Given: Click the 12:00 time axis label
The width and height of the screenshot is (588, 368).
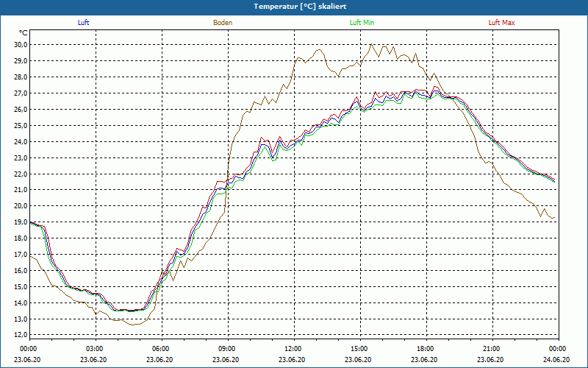Looking at the screenshot, I should click(x=292, y=348).
